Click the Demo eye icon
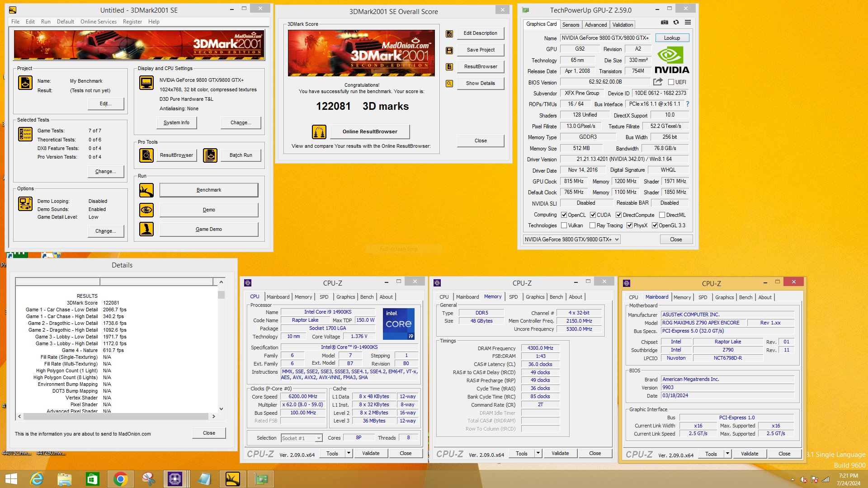 click(x=146, y=210)
